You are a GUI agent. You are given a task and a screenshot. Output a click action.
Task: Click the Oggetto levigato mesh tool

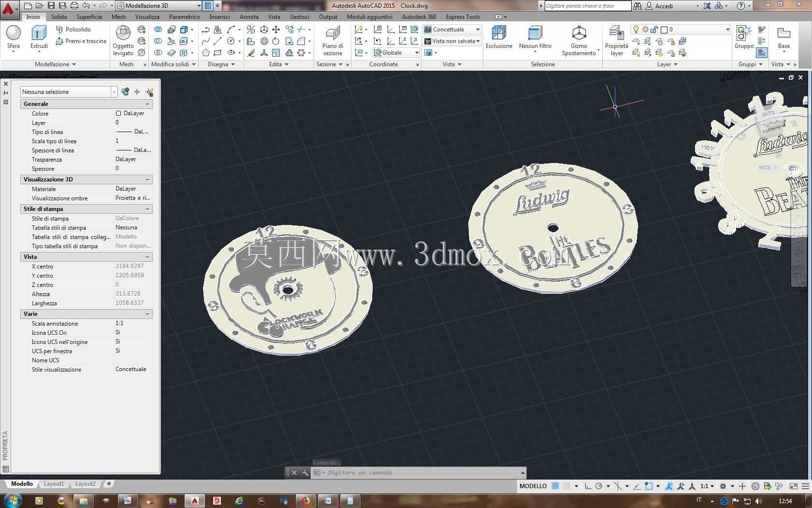click(123, 41)
